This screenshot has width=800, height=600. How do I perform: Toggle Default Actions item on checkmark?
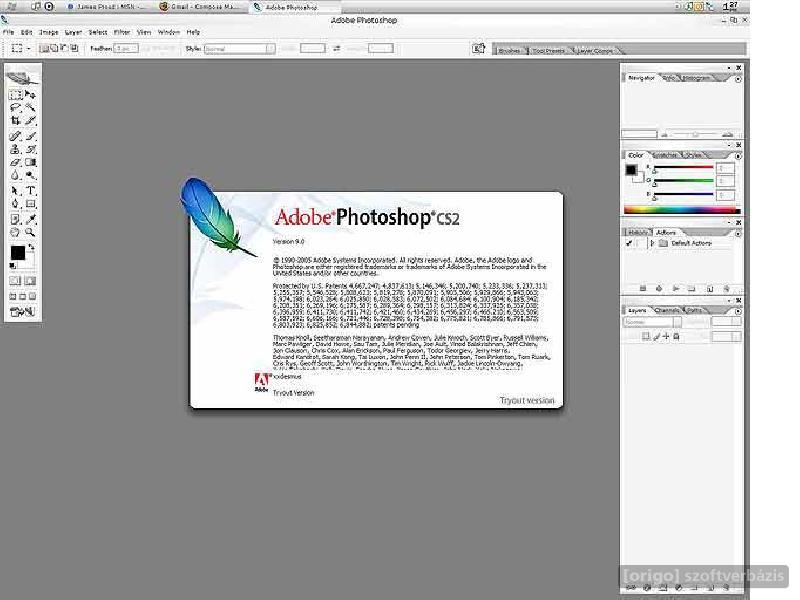tap(629, 243)
